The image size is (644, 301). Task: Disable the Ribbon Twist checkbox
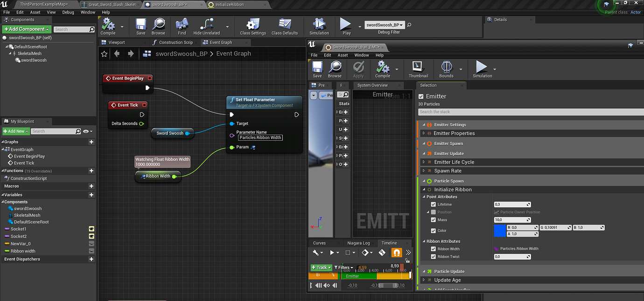pos(434,256)
